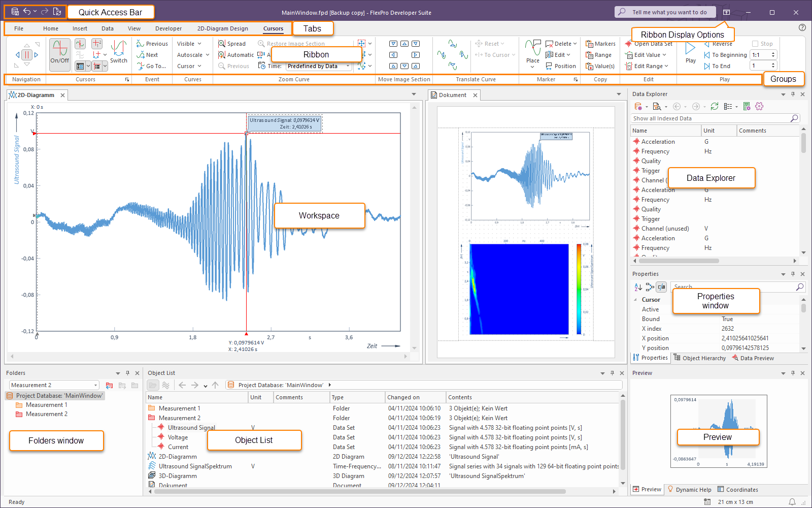The width and height of the screenshot is (812, 508).
Task: Pin the Data Explorer panel
Action: (x=793, y=94)
